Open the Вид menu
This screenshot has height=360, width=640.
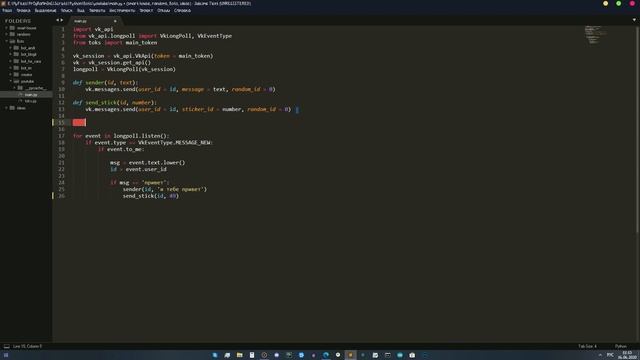coord(81,11)
